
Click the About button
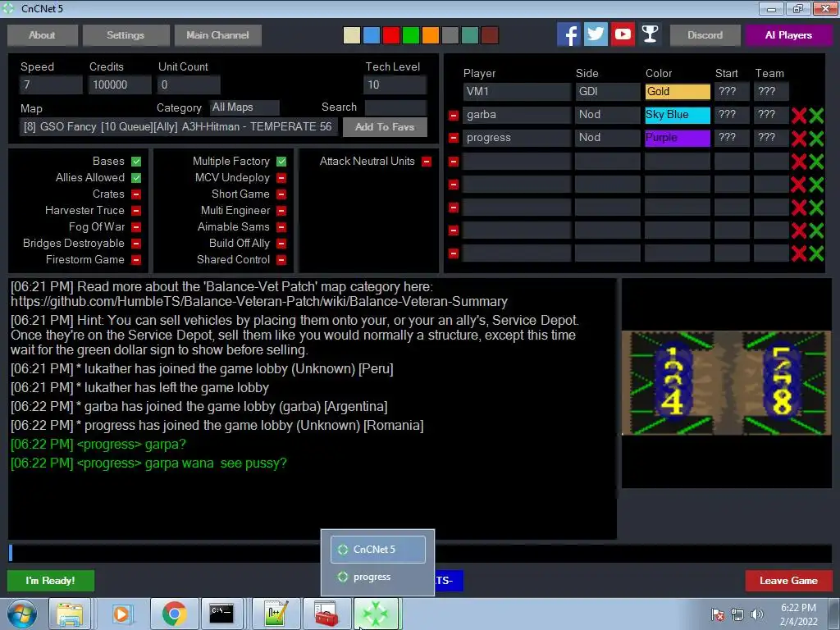pos(43,35)
